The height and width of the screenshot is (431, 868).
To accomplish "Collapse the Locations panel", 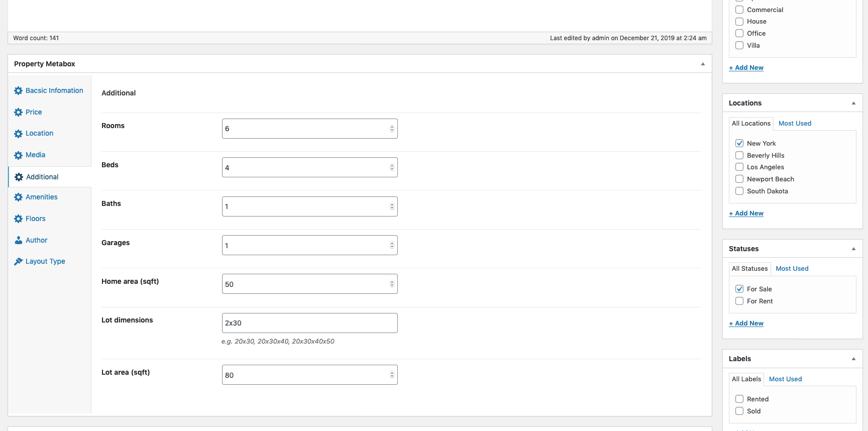I will [x=853, y=103].
